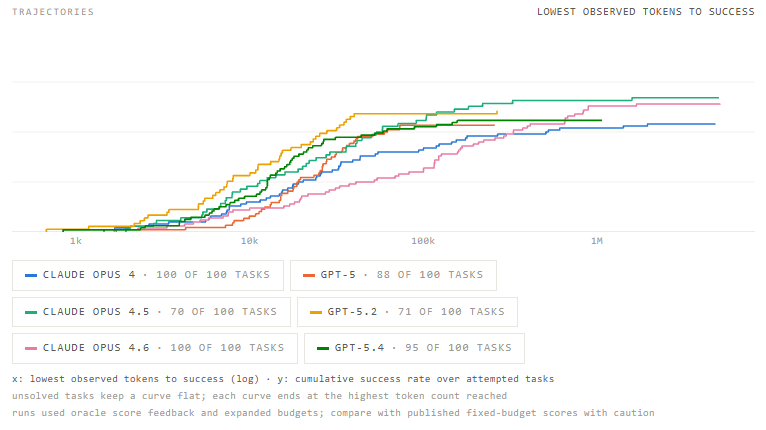Click the dark green GPT-5.4 color swatch
Image resolution: width=766 pixels, height=430 pixels.
coord(323,348)
